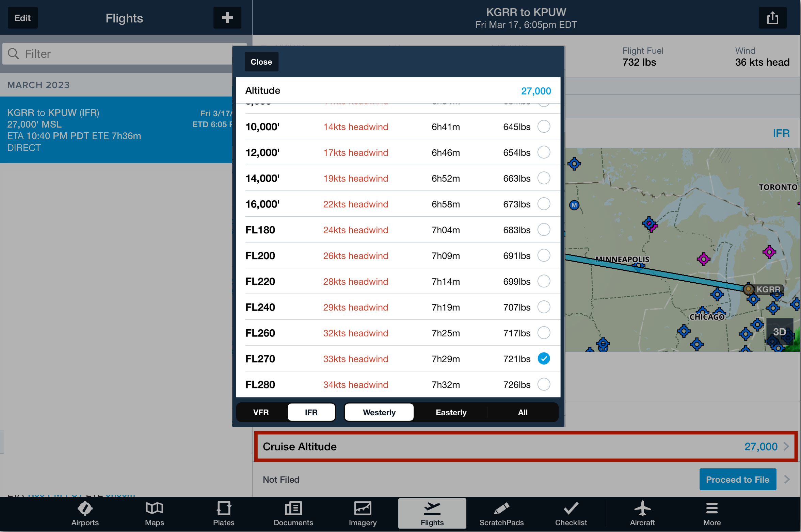Add a new flight with plus button
This screenshot has height=532, width=801.
click(x=227, y=18)
